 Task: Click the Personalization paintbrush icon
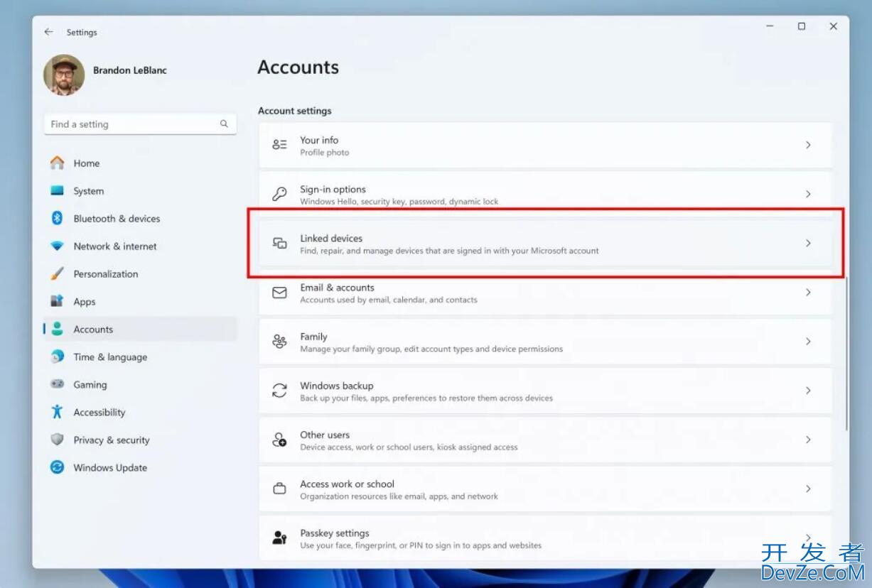click(58, 273)
